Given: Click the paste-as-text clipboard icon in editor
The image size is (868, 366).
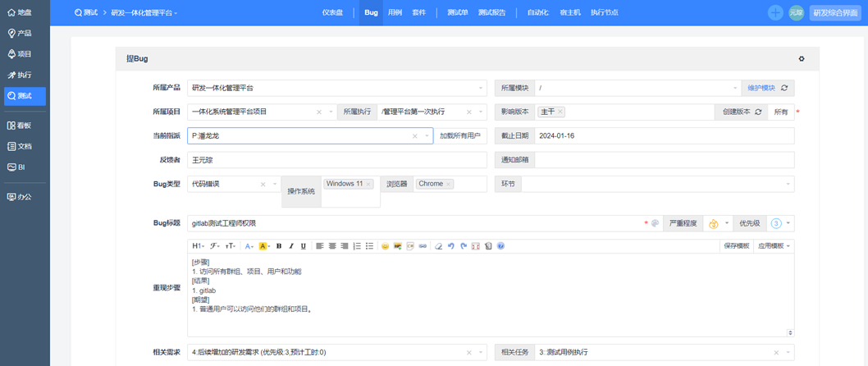Looking at the screenshot, I should [487, 246].
